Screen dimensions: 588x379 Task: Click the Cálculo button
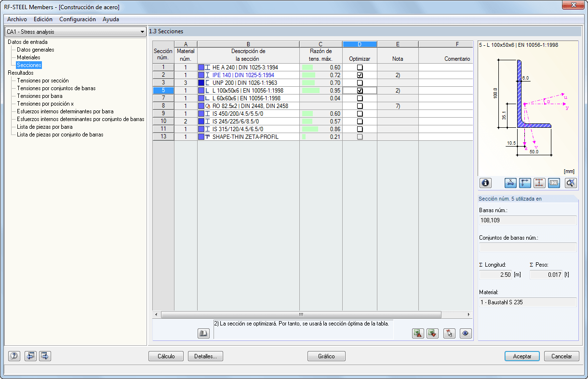point(166,356)
